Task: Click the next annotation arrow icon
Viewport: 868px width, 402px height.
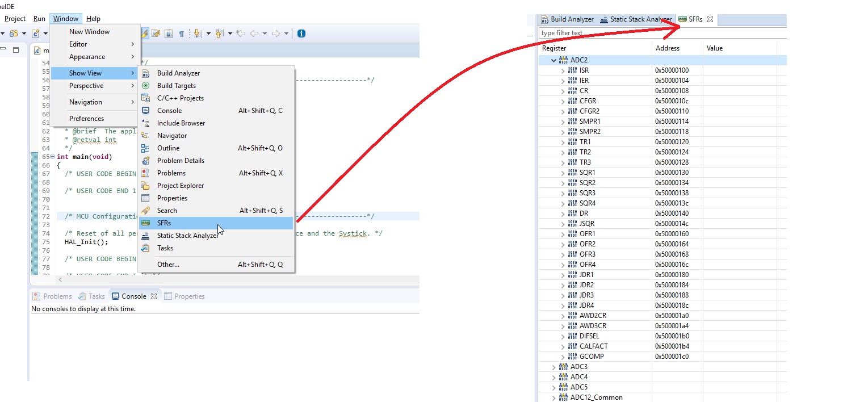Action: point(197,33)
